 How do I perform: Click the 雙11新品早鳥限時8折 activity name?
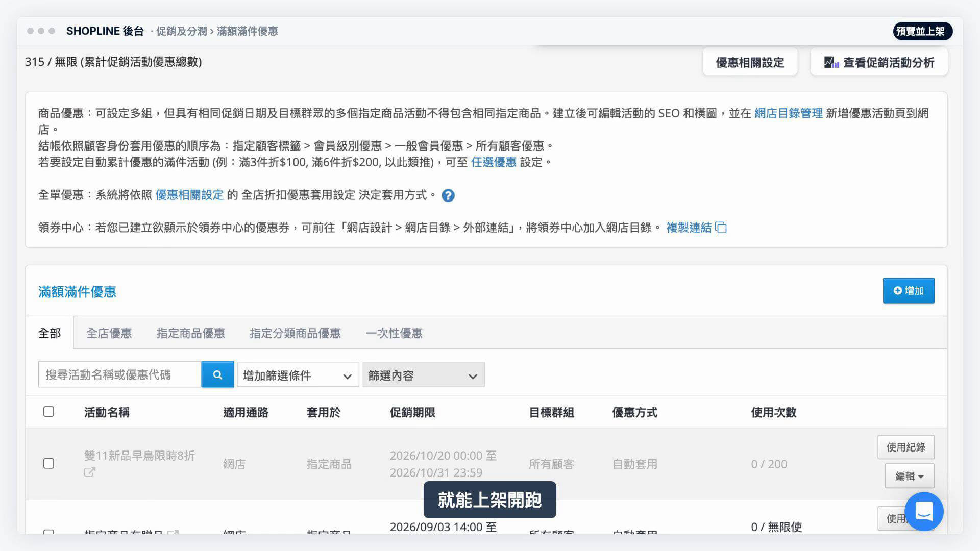pyautogui.click(x=139, y=456)
